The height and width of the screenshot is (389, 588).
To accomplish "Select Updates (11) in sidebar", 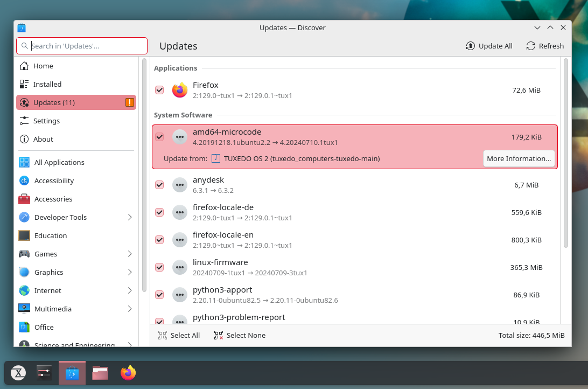I will (76, 102).
